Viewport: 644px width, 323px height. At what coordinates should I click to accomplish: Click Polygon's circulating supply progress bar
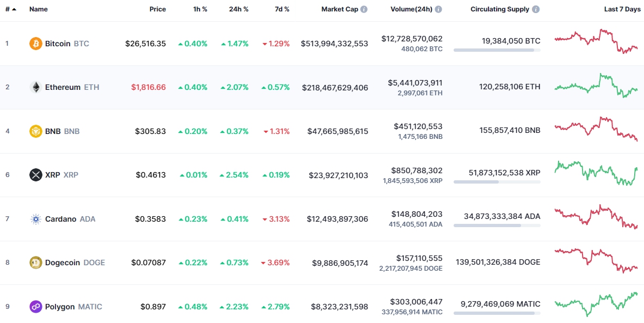(x=497, y=313)
